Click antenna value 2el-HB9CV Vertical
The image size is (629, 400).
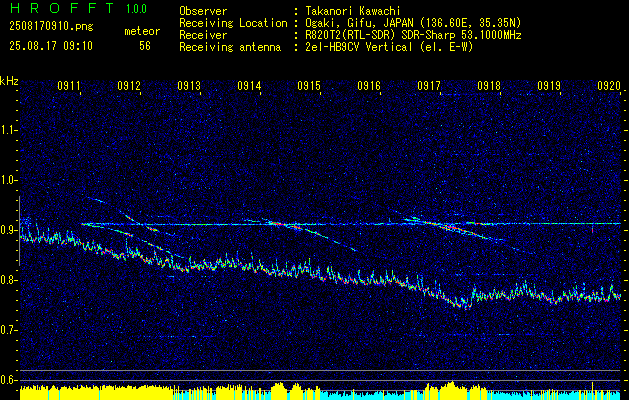[x=359, y=47]
